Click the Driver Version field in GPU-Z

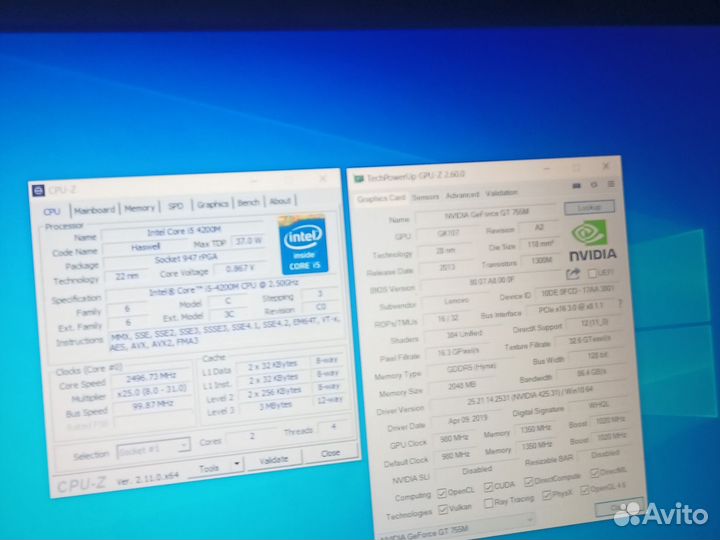(x=530, y=396)
